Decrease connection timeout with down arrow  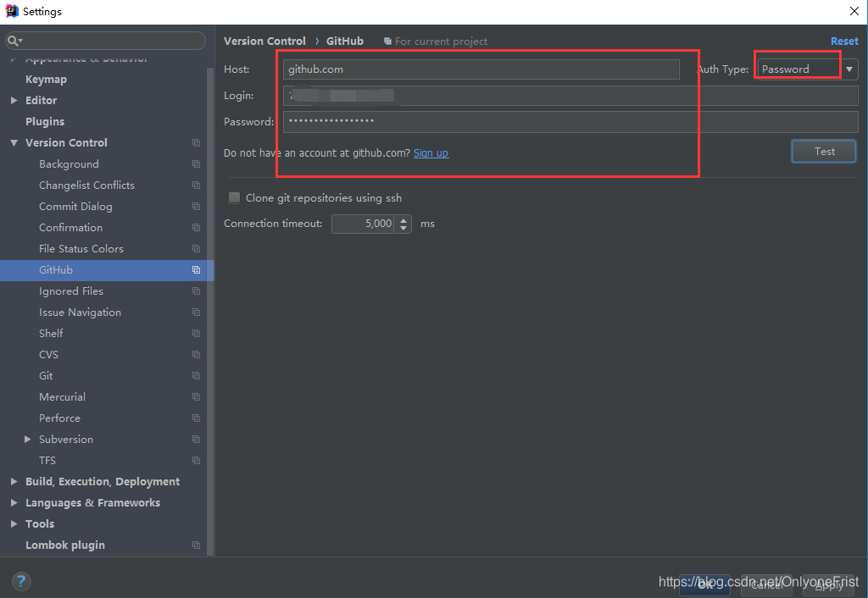(x=403, y=228)
